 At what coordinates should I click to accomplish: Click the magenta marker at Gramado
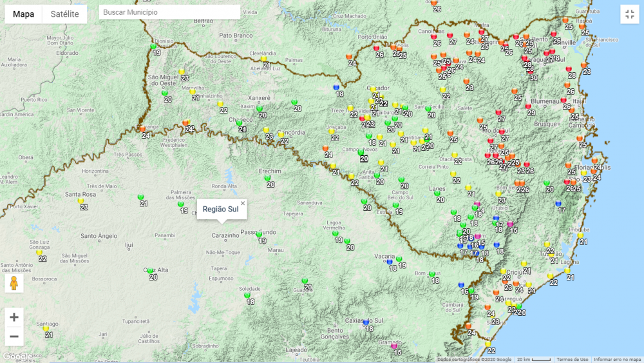pyautogui.click(x=394, y=347)
